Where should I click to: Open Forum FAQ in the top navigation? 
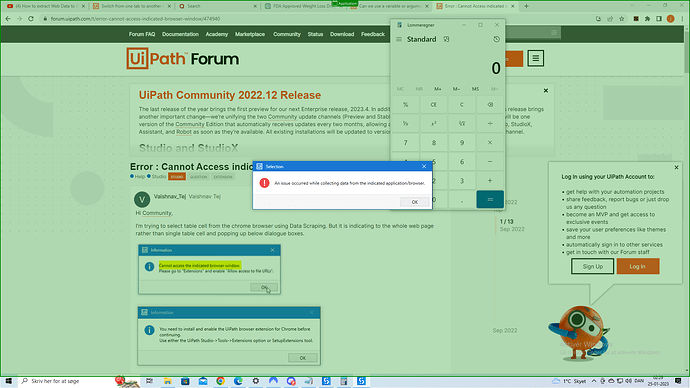142,34
